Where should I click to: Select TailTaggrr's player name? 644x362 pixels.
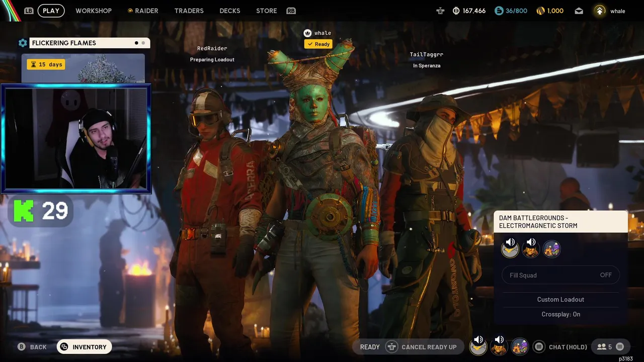(426, 54)
